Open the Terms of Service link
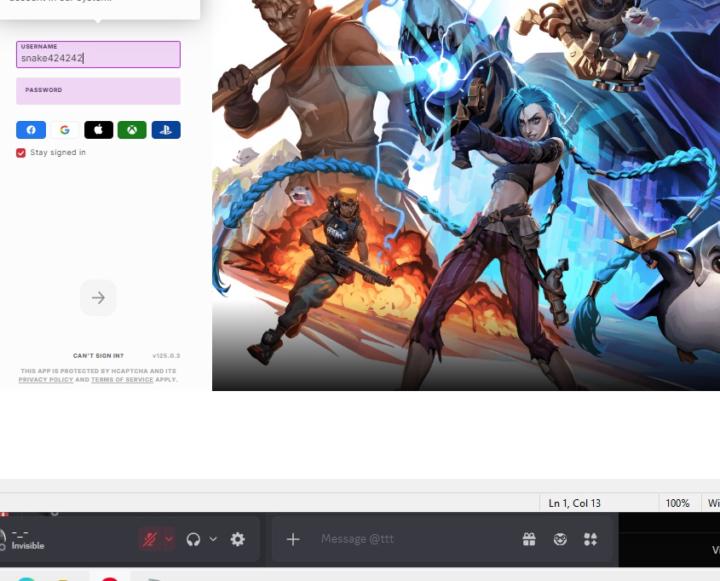Image resolution: width=720 pixels, height=581 pixels. 122,380
